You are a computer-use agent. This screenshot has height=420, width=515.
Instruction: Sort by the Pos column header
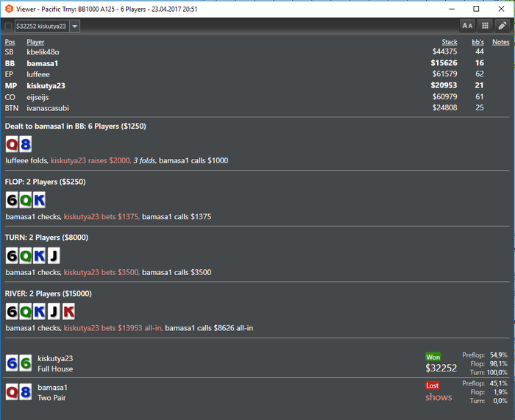(x=10, y=42)
